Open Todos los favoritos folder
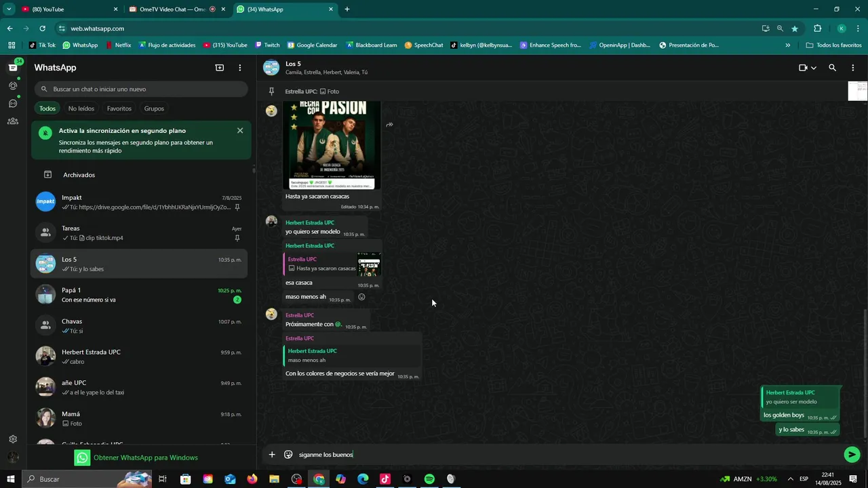868x488 pixels. coord(833,45)
